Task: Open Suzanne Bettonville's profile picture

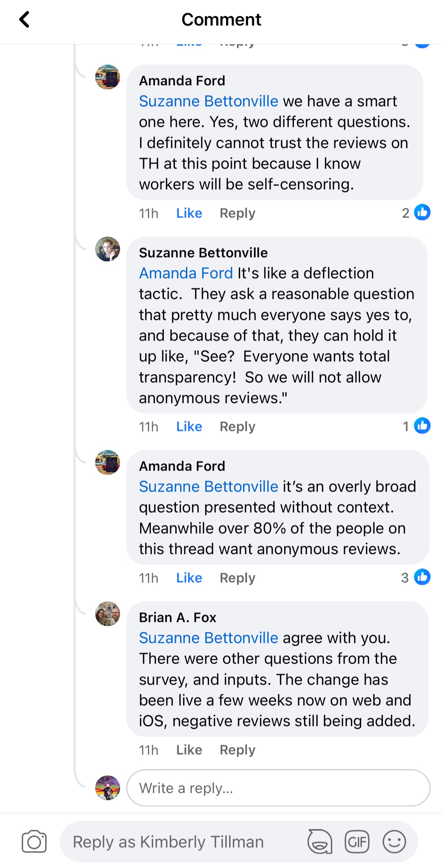Action: tap(108, 249)
